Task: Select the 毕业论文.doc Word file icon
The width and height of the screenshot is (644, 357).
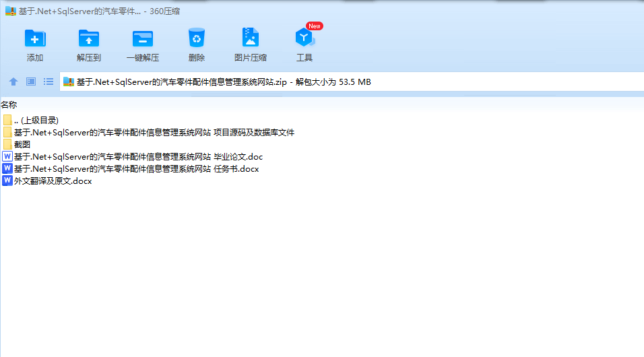Action: coord(7,156)
